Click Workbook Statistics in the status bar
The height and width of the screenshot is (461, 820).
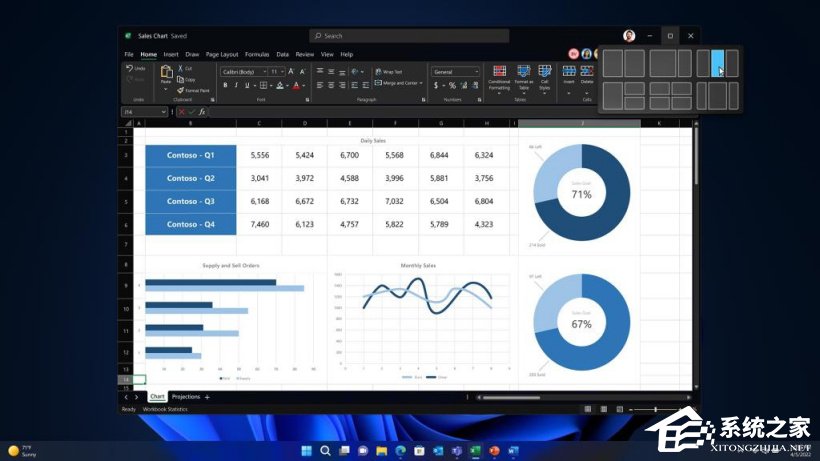coord(164,409)
